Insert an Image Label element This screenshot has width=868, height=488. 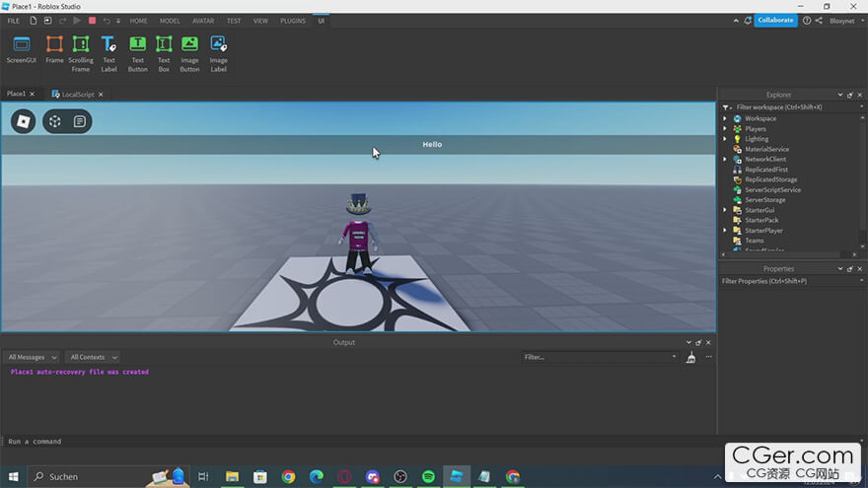[218, 54]
